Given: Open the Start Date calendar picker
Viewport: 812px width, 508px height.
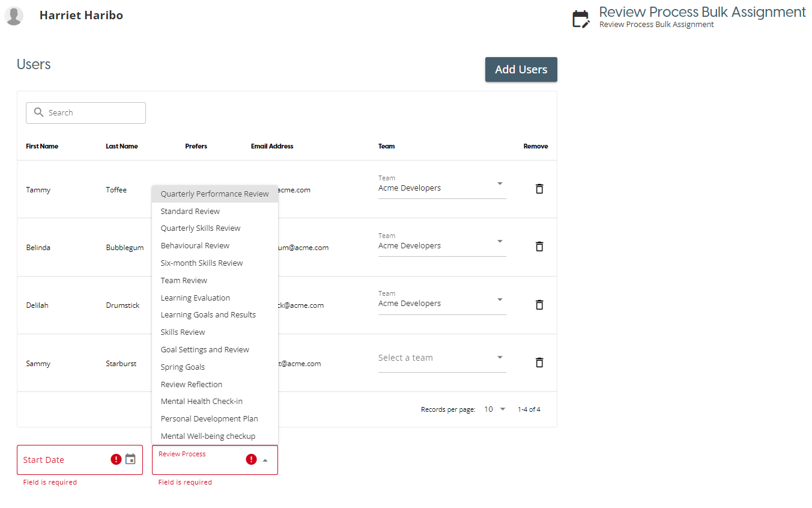Looking at the screenshot, I should click(130, 459).
